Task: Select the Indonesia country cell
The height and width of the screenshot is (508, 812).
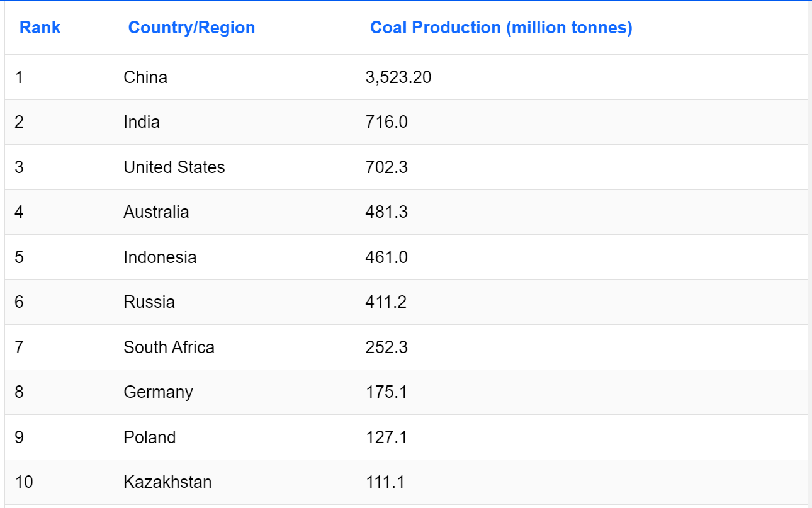Action: [x=160, y=257]
